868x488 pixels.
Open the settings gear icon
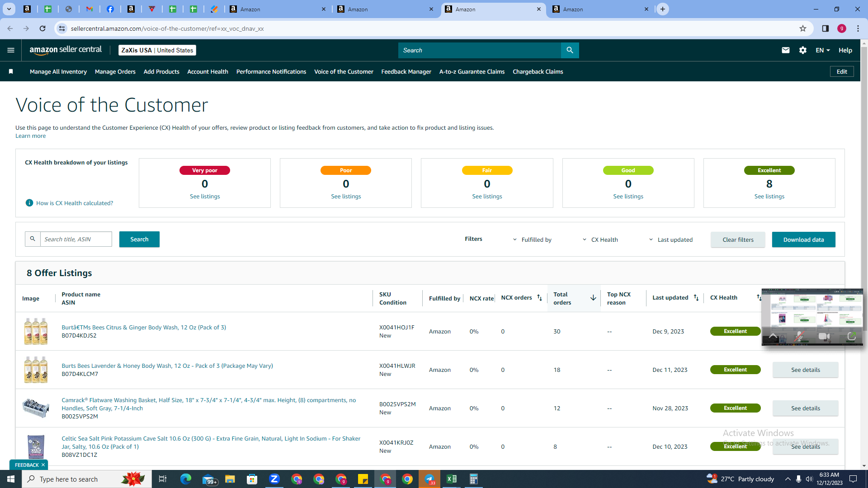[x=802, y=50]
